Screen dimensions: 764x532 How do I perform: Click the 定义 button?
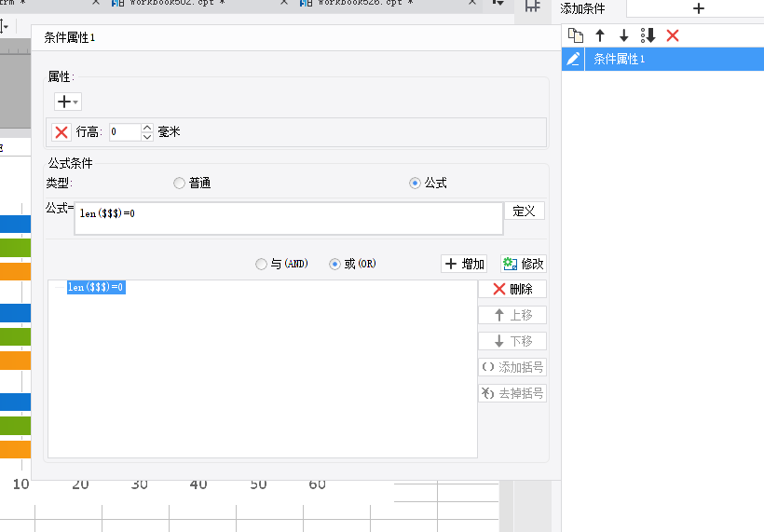pyautogui.click(x=525, y=211)
